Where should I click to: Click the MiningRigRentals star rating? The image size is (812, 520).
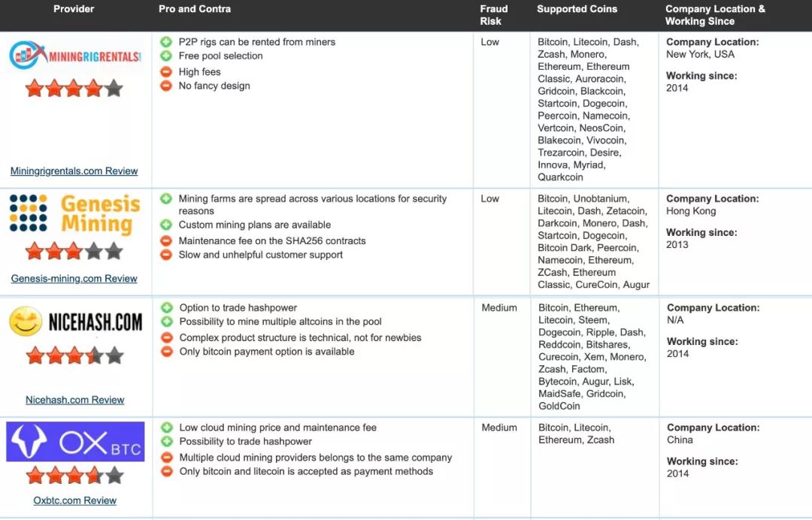coord(74,89)
